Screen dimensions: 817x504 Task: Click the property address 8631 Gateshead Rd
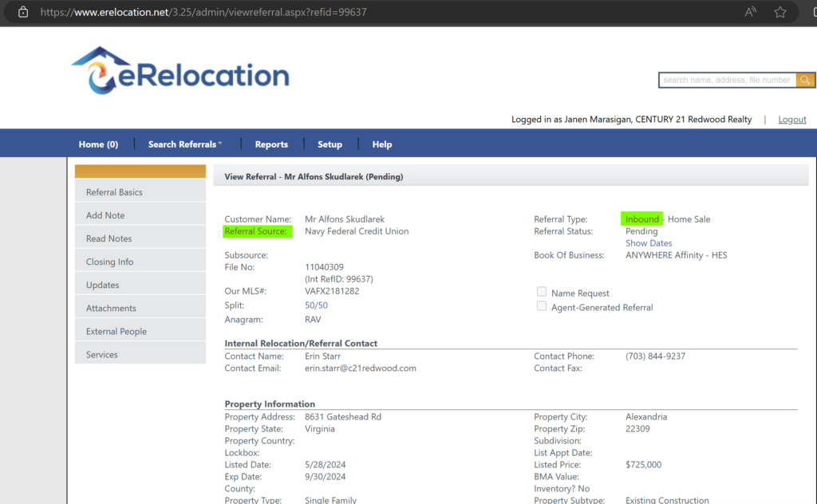click(x=343, y=416)
